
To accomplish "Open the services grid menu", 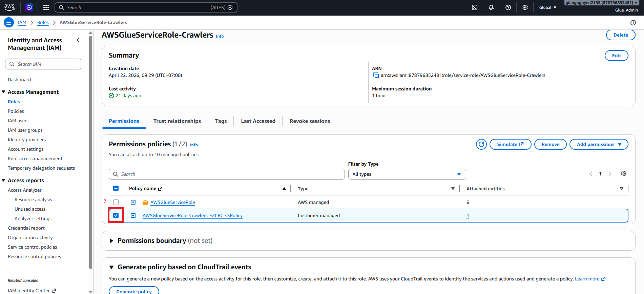I will (x=46, y=7).
